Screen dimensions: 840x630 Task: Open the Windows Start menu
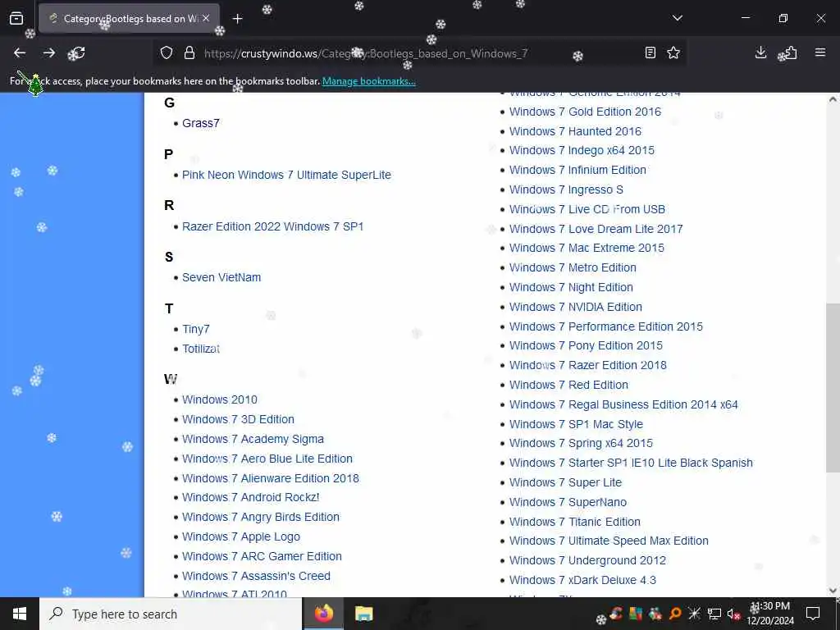pos(20,614)
